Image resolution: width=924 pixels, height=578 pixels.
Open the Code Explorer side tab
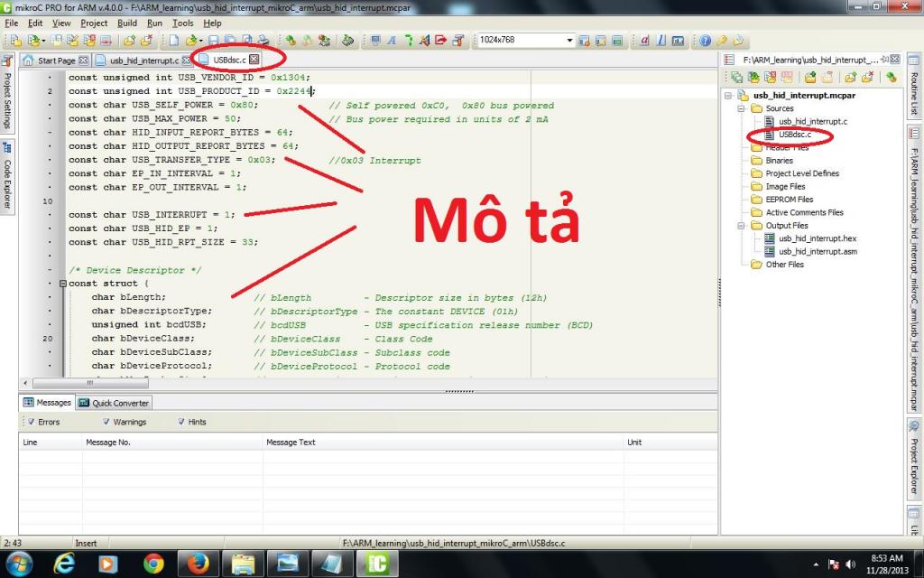[7, 176]
